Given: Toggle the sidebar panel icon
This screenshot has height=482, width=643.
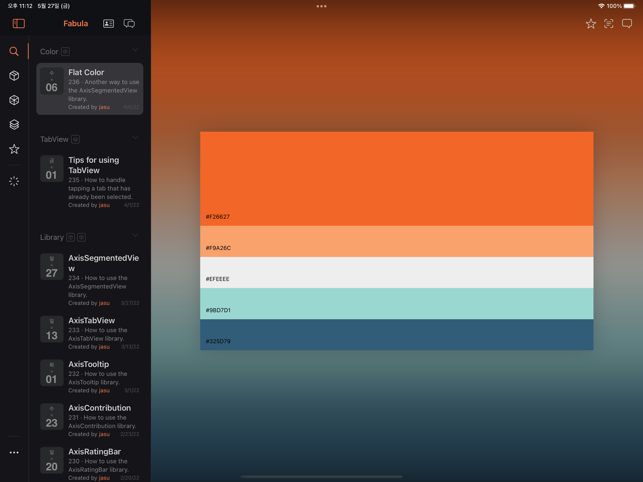Looking at the screenshot, I should [18, 23].
